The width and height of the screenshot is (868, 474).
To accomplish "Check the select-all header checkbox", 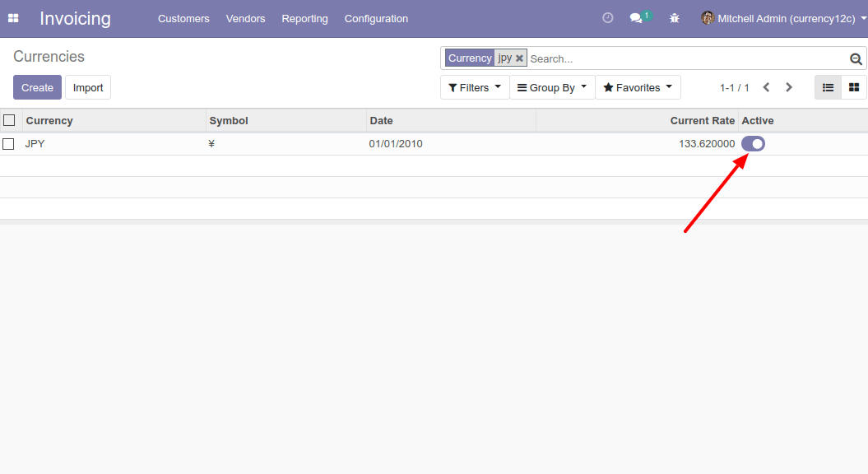I will [9, 120].
